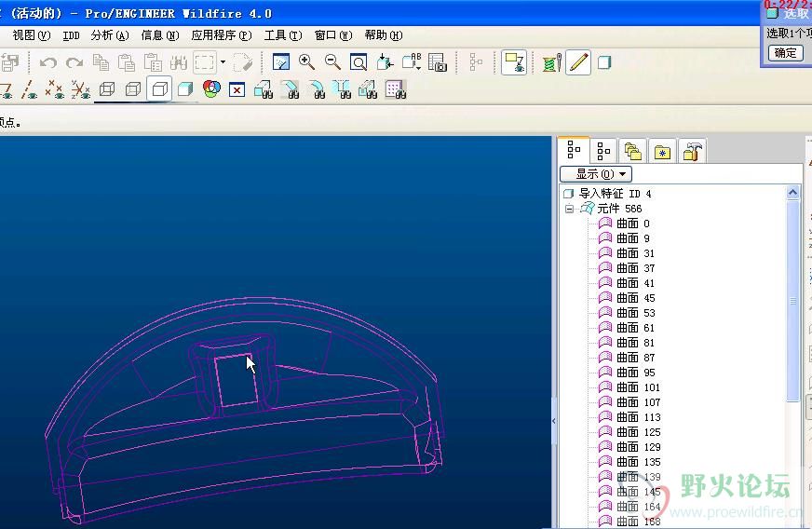Select 曲面 107 in tree
The height and width of the screenshot is (529, 812).
click(629, 402)
